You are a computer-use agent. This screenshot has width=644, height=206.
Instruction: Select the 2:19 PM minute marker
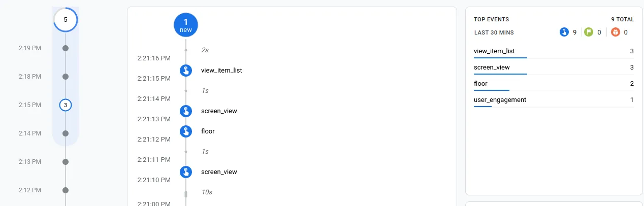[66, 48]
